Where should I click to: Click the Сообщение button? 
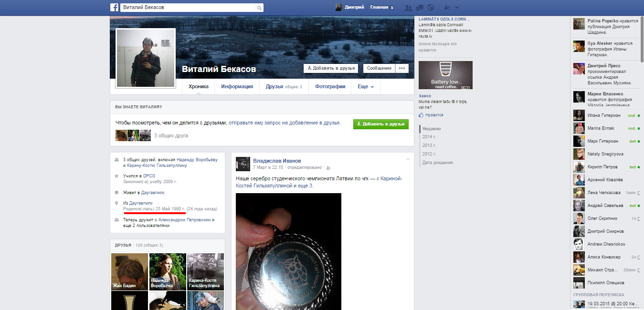(x=380, y=68)
